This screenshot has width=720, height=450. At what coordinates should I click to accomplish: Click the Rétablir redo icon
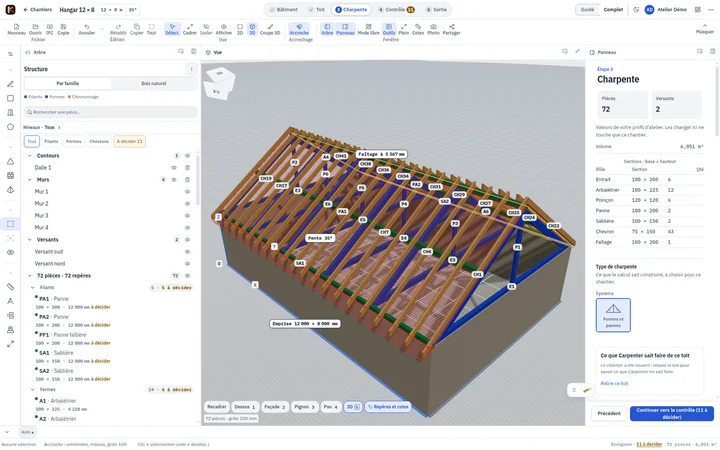(118, 29)
